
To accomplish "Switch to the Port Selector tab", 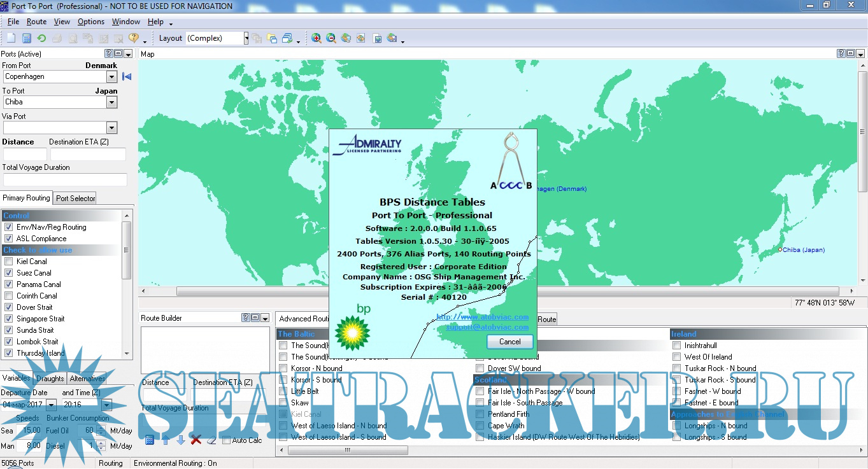I will coord(75,199).
